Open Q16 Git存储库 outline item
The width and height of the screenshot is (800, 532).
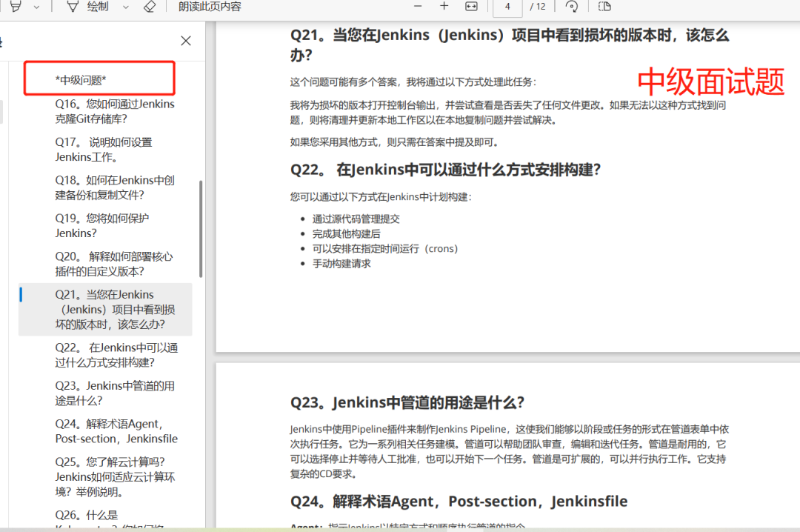tap(115, 111)
